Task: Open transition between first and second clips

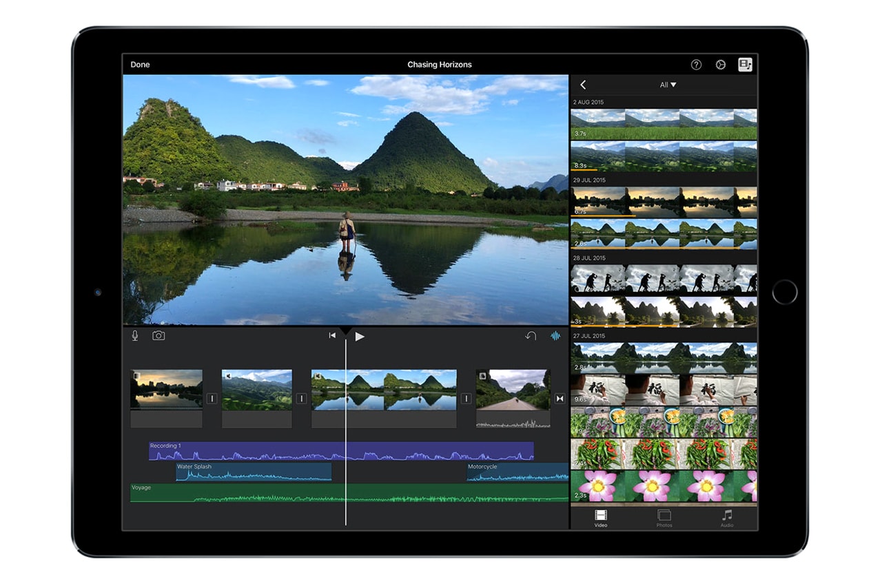Action: tap(212, 399)
